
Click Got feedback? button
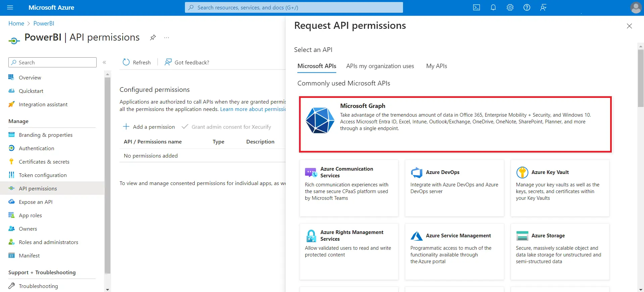click(x=187, y=62)
